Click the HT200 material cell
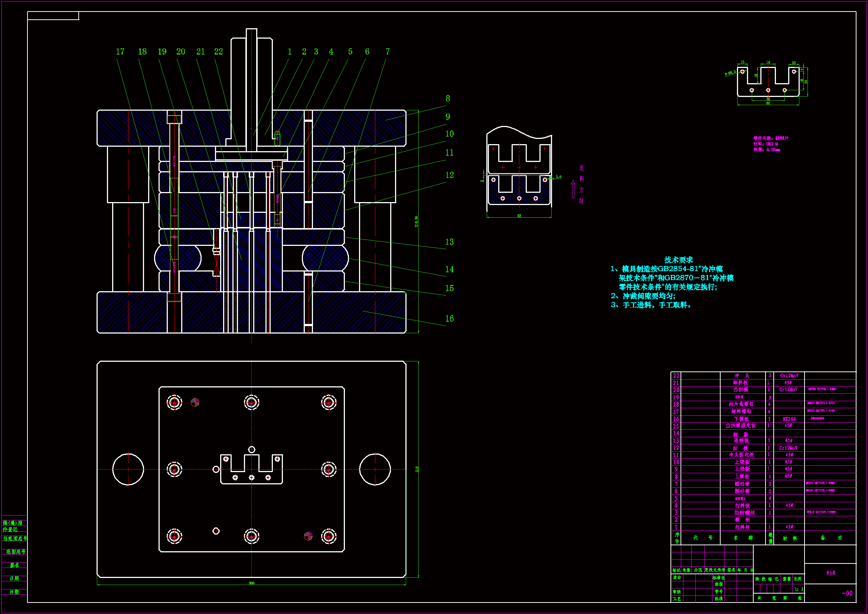 coord(789,419)
